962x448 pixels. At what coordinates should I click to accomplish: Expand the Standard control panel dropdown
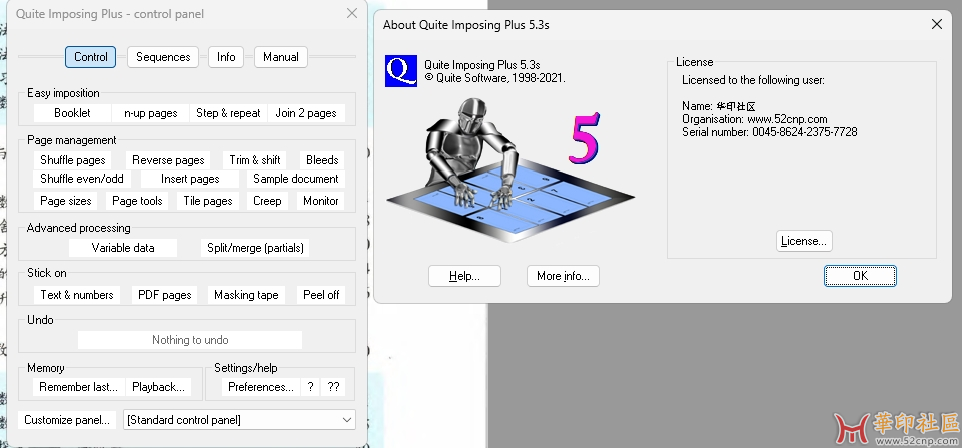click(x=346, y=420)
